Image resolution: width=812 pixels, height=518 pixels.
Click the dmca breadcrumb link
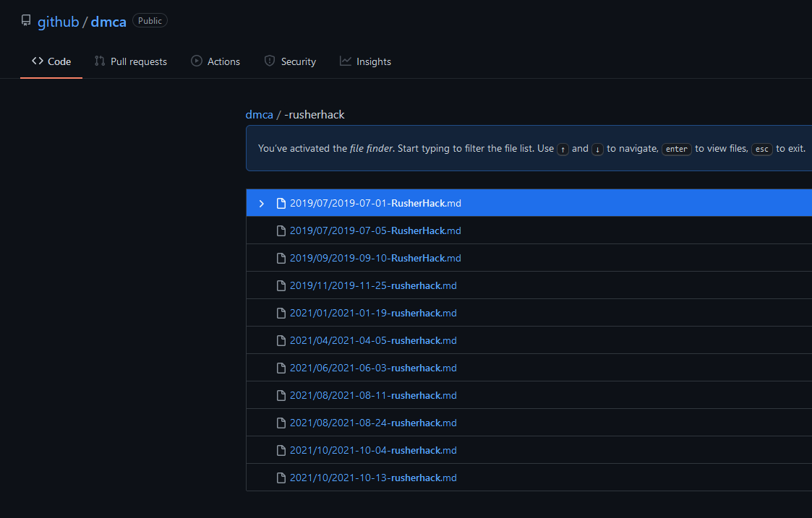click(x=259, y=115)
